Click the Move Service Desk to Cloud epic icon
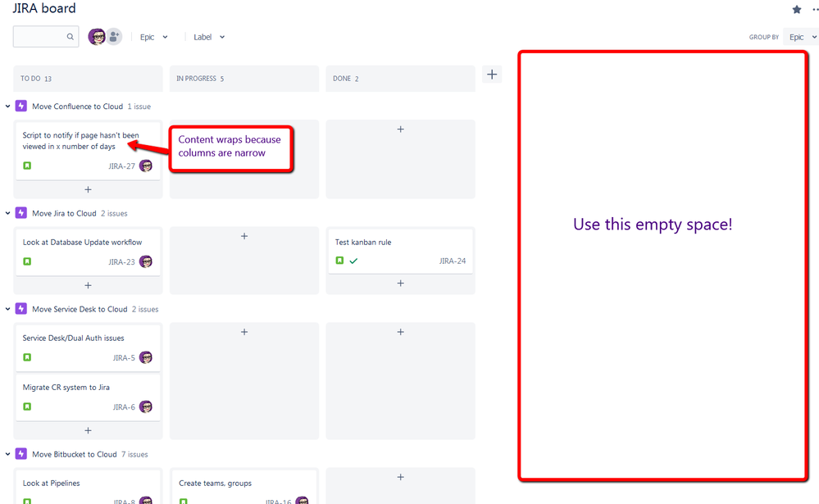 pyautogui.click(x=20, y=309)
